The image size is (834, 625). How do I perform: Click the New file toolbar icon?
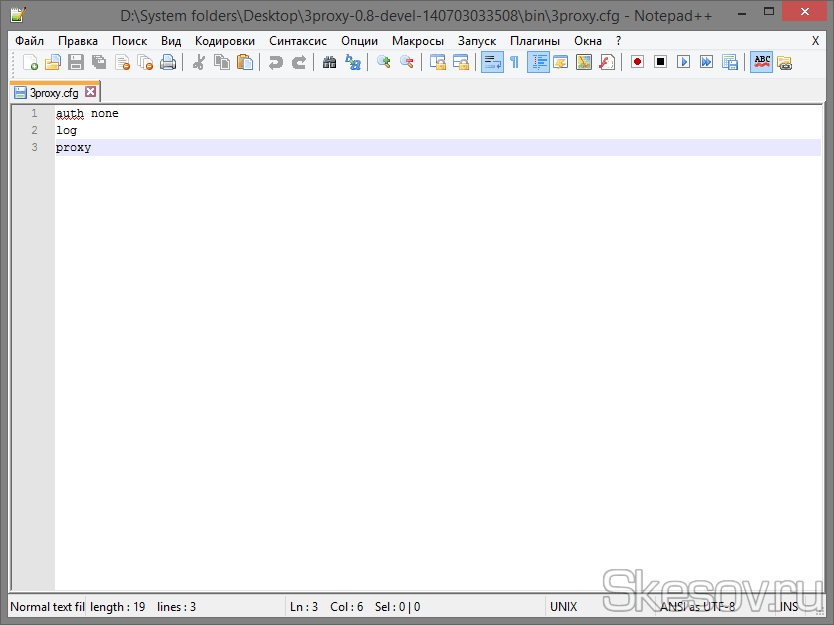(30, 62)
